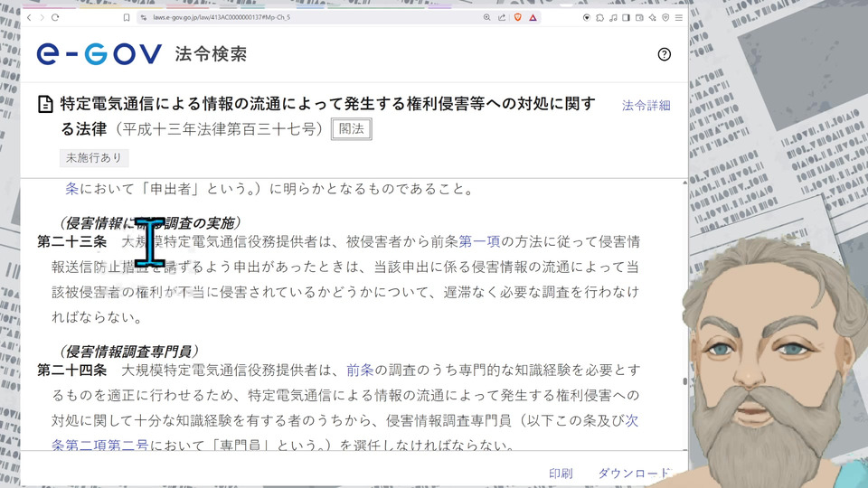Click the law title 特定電気通信による情報の流通
This screenshot has height=488, width=868.
327,116
